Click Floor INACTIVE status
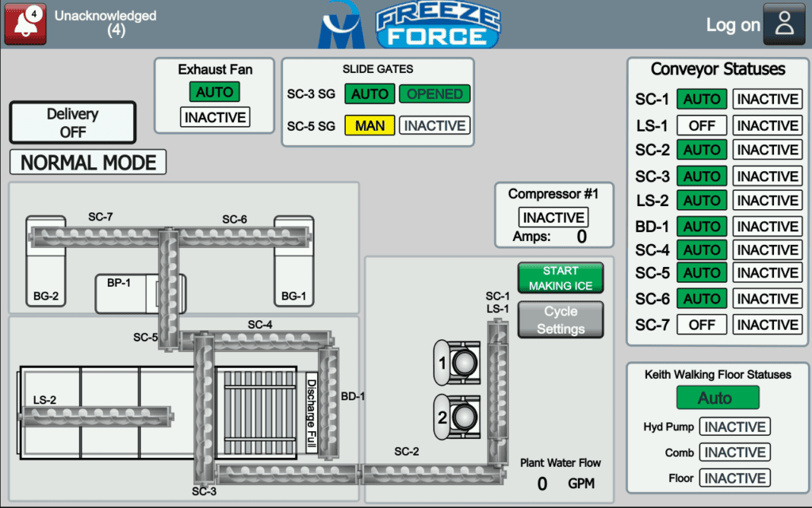This screenshot has width=812, height=508. pos(735,478)
